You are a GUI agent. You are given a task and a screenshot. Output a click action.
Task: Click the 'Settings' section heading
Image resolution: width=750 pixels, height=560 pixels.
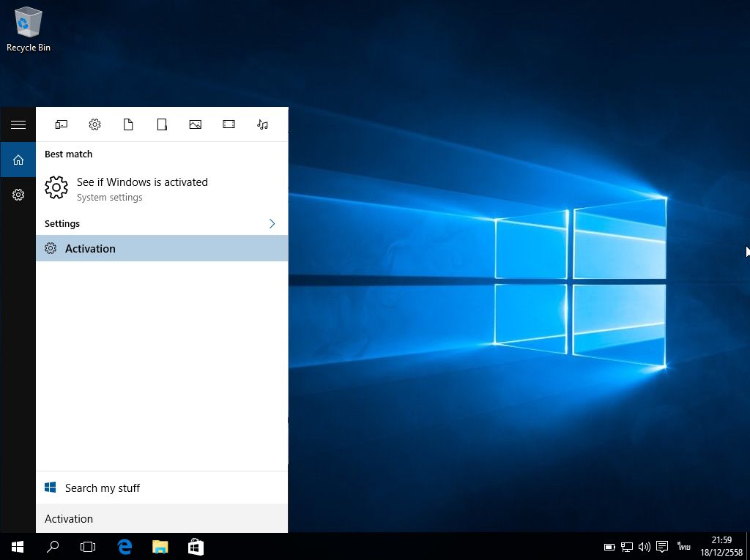point(62,223)
